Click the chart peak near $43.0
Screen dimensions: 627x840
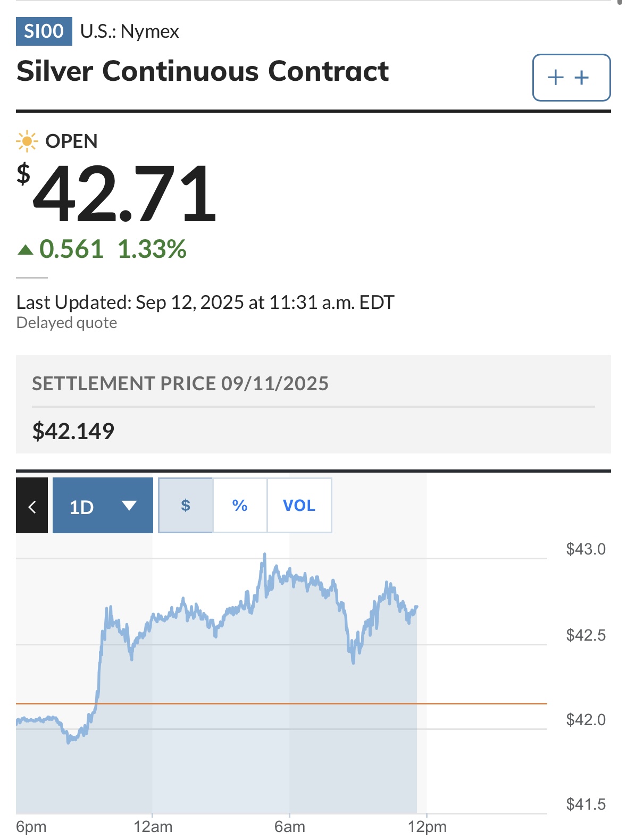(x=264, y=556)
